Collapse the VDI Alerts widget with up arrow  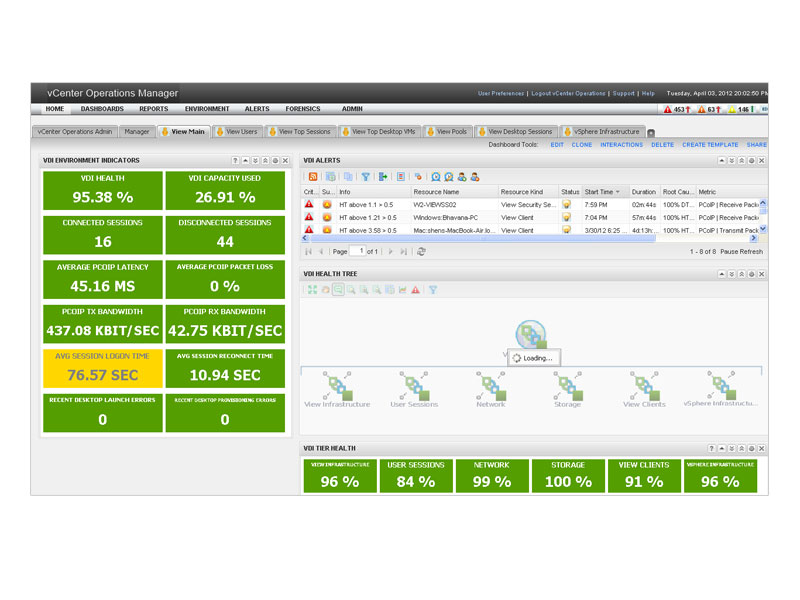pos(721,160)
